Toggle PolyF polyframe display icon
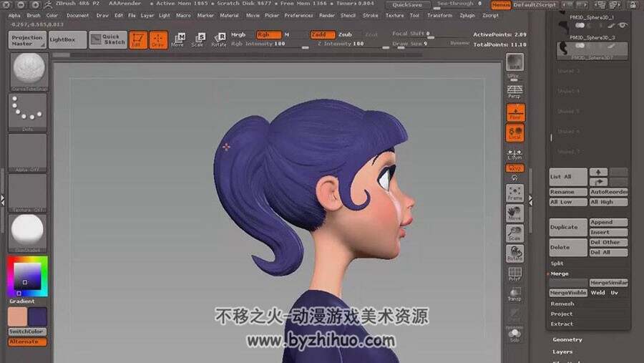 (514, 274)
